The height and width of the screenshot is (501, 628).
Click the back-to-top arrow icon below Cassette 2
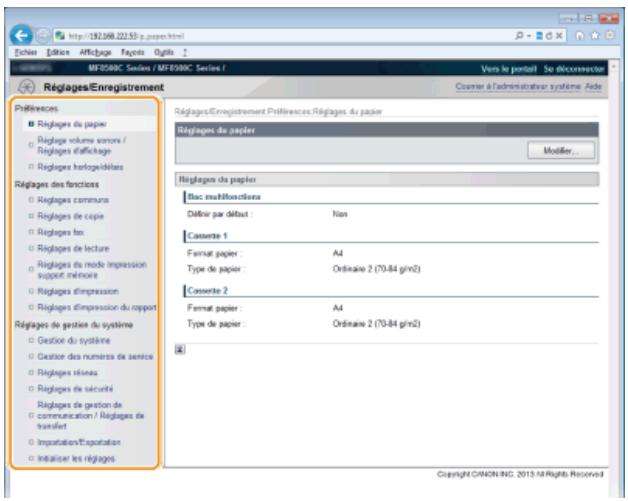180,349
